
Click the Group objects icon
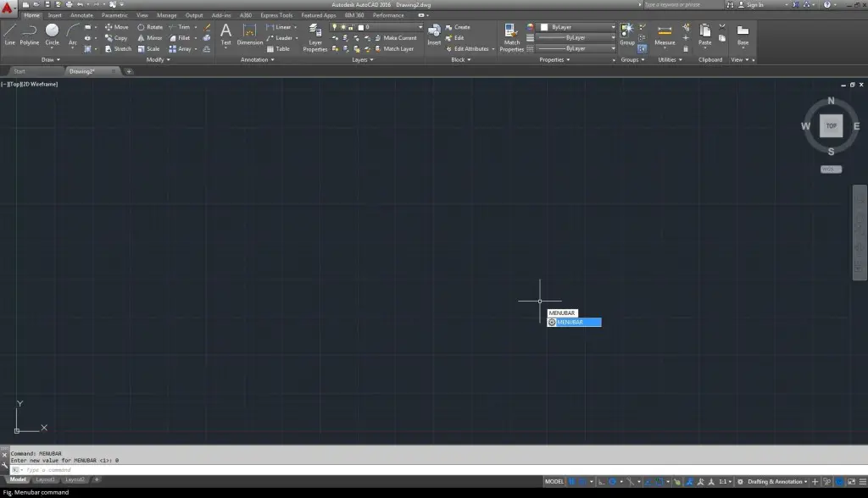coord(627,34)
